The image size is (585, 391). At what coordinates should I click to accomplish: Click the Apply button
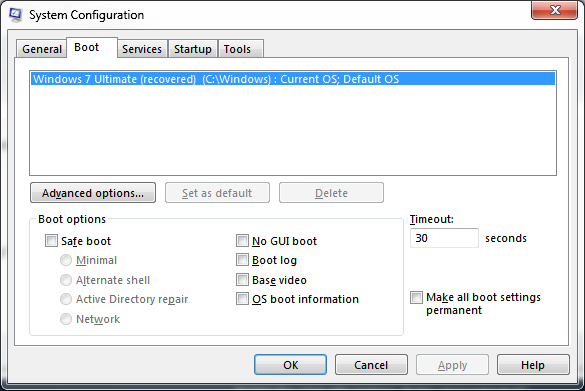tap(452, 365)
